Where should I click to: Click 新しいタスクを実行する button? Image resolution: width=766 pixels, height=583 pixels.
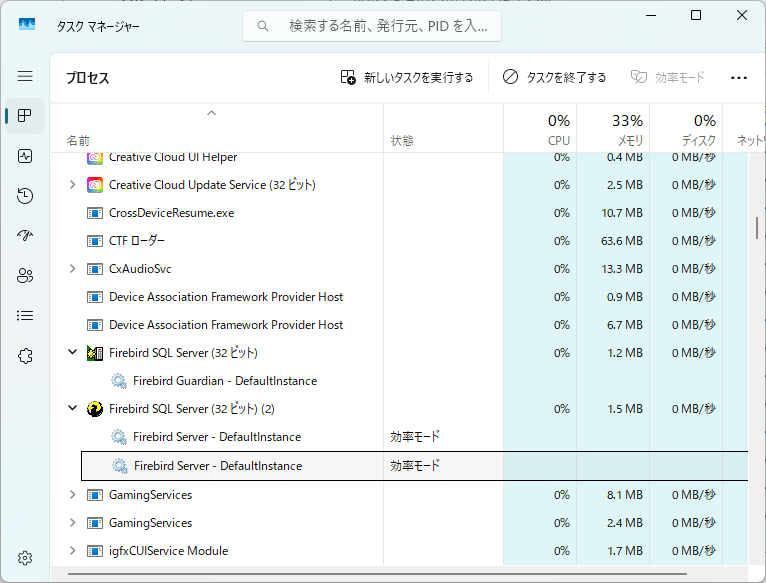click(406, 77)
